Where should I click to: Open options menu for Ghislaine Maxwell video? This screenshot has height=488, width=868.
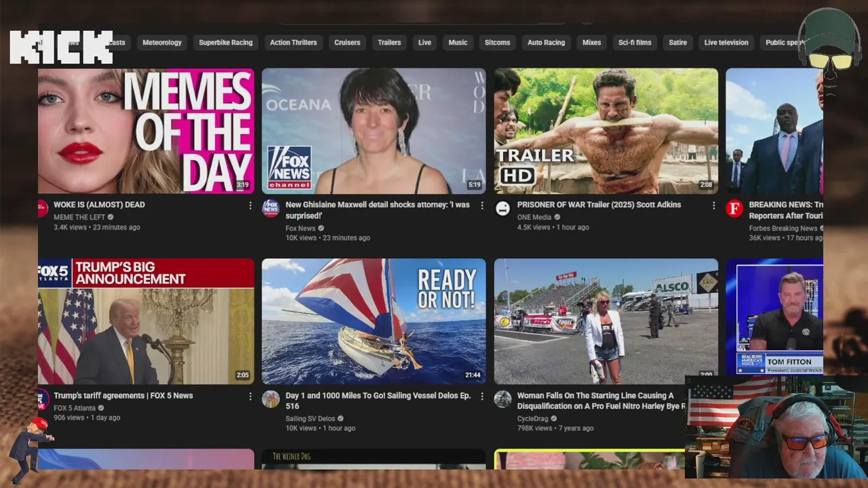point(482,205)
